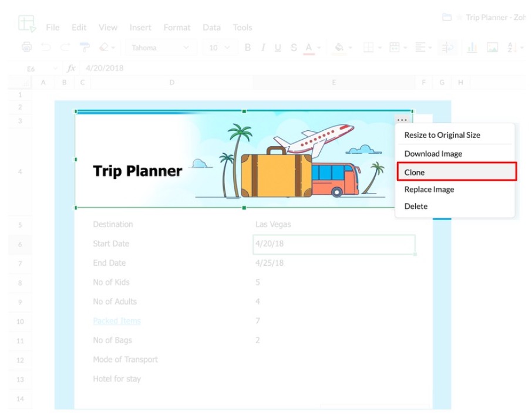Click the Las Vegas cell
The height and width of the screenshot is (416, 532).
[334, 225]
